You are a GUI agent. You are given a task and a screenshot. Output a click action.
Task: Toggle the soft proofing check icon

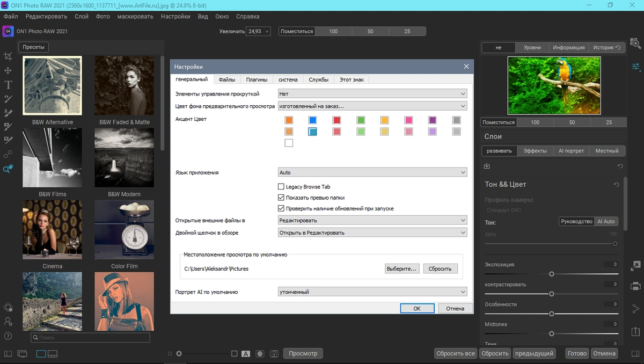pos(274,354)
